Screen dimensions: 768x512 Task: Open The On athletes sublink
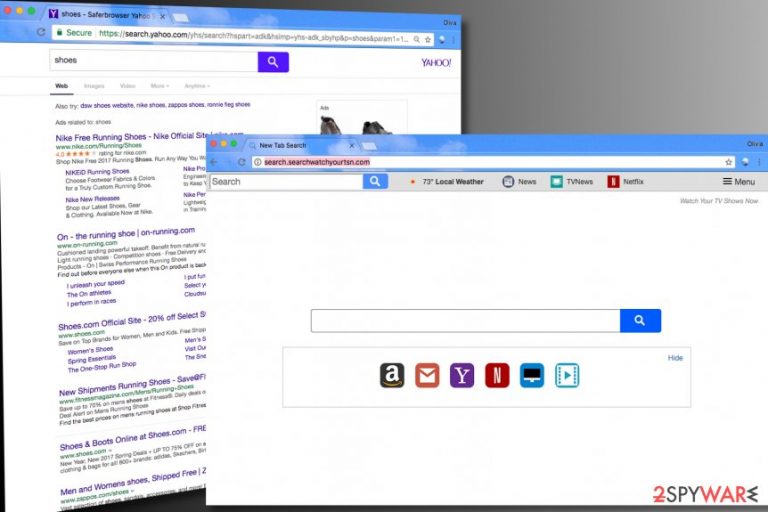[89, 293]
